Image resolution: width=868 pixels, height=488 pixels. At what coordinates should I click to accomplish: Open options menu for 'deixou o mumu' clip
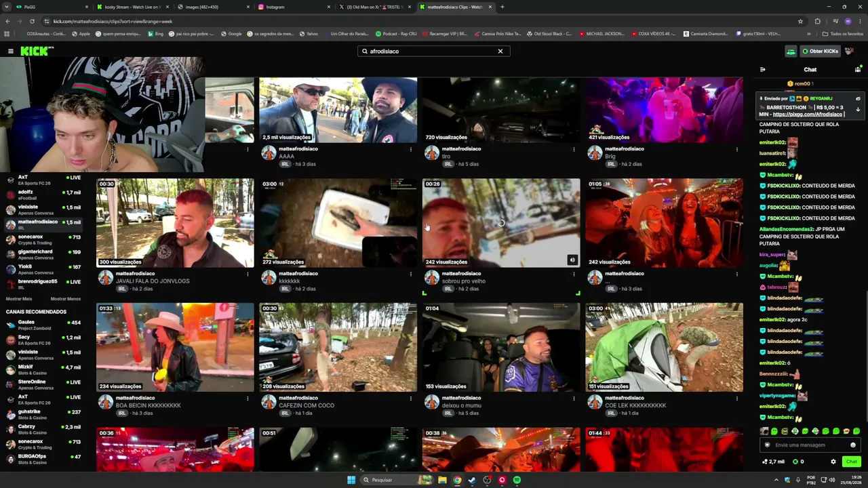[574, 399]
